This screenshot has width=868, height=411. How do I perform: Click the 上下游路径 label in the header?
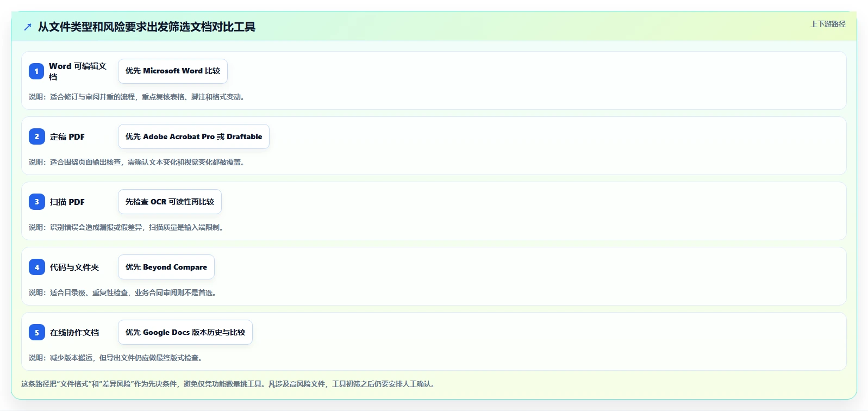coord(828,24)
